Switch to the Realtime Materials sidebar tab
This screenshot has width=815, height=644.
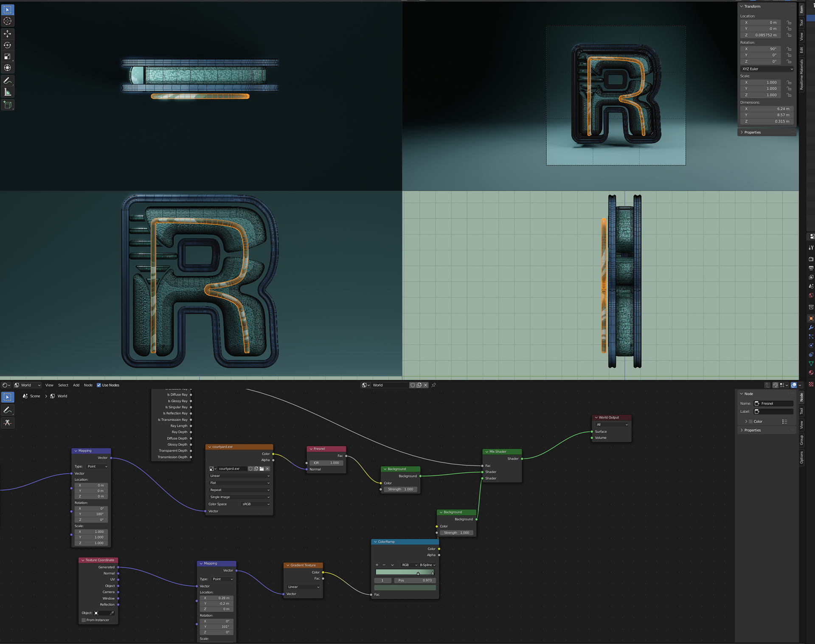(x=801, y=74)
